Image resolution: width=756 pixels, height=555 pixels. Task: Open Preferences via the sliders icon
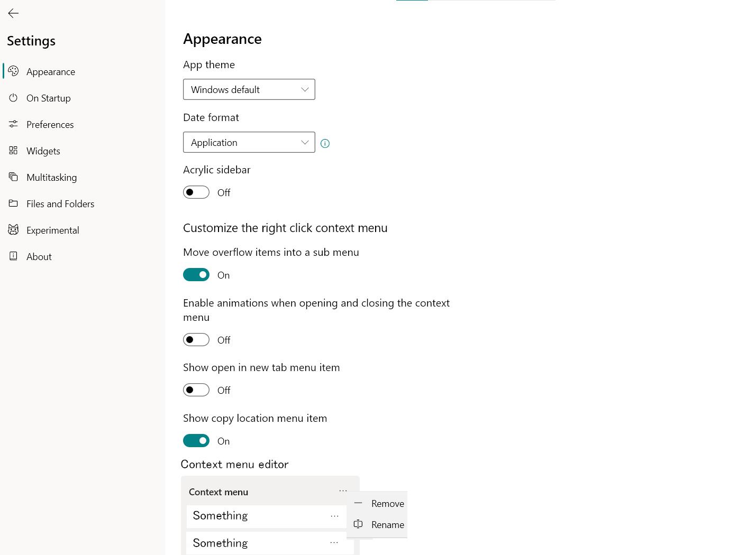point(13,124)
